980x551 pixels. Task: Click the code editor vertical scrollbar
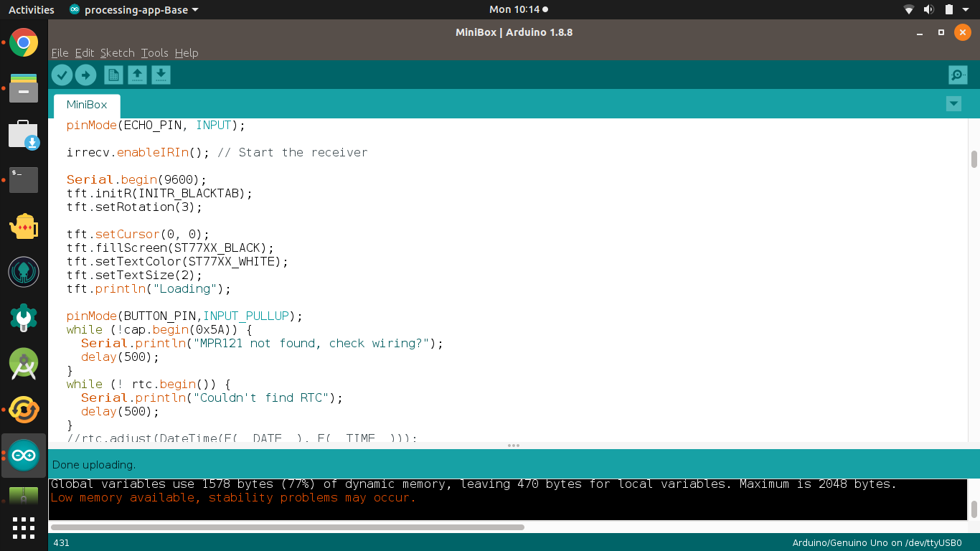click(974, 159)
